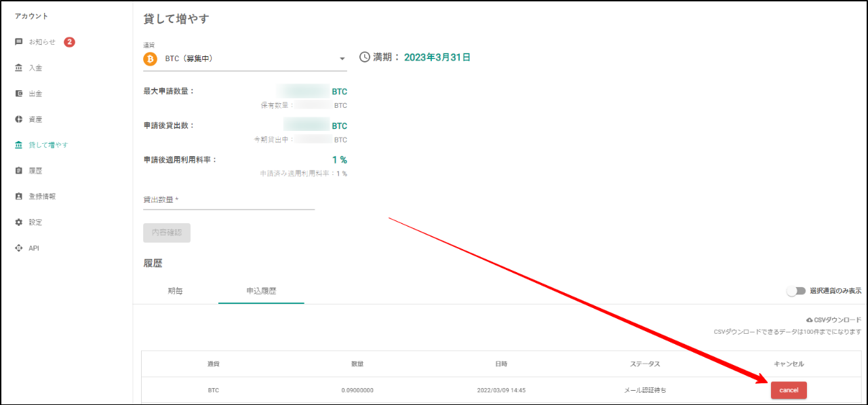The image size is (868, 405).
Task: Open the BTC（募集中）currency selector
Action: click(245, 59)
